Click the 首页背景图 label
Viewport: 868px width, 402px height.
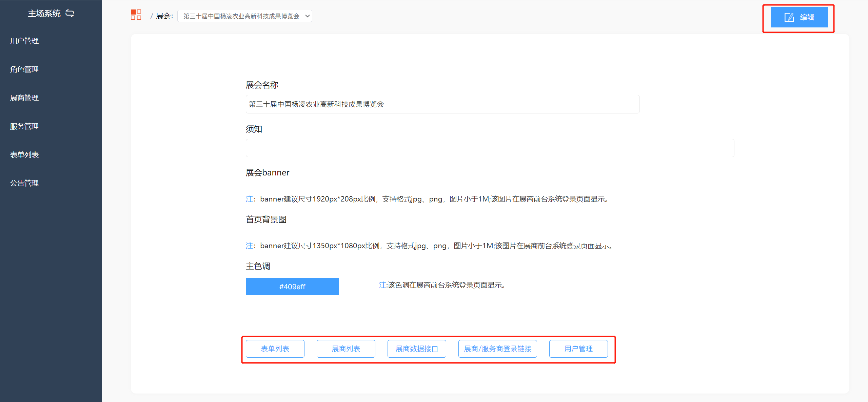point(266,219)
